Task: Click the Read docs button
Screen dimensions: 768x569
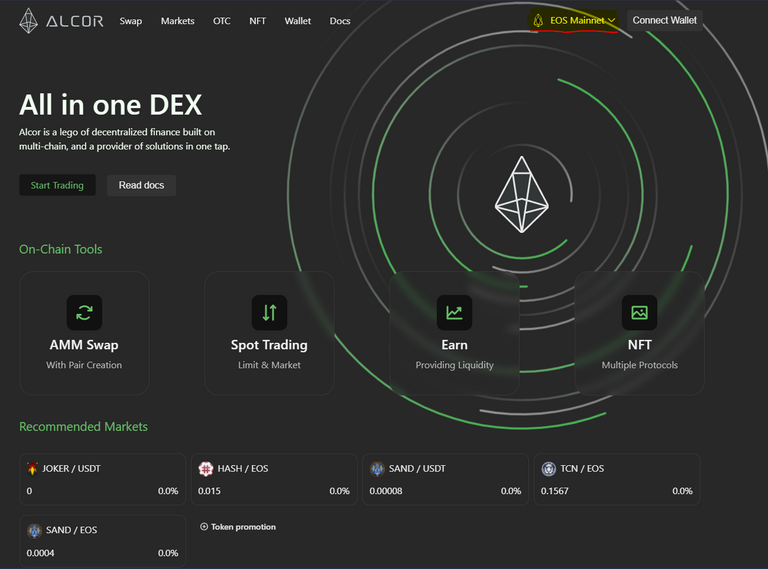Action: point(141,185)
